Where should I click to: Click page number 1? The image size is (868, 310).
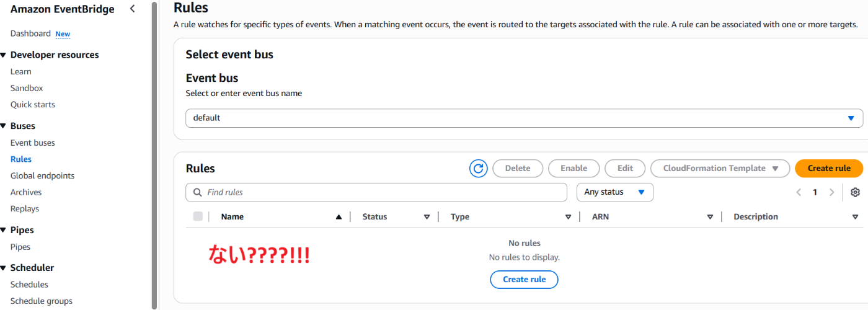(815, 192)
